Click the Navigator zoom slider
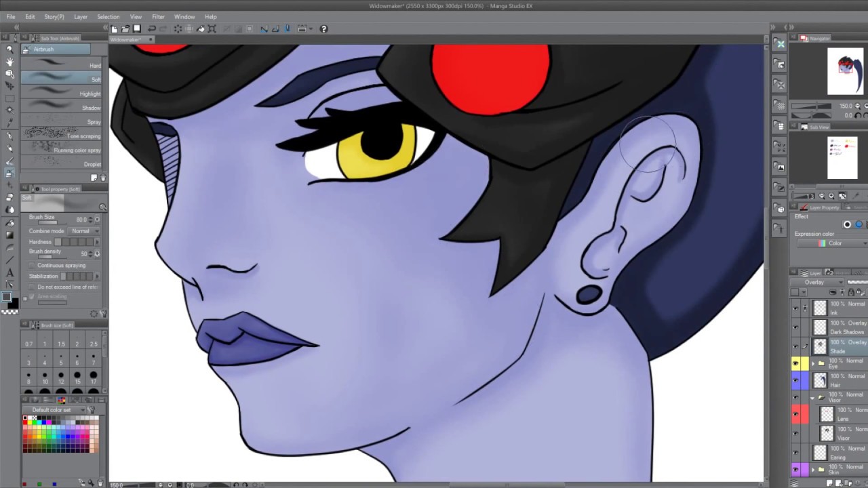The width and height of the screenshot is (868, 488). 812,106
